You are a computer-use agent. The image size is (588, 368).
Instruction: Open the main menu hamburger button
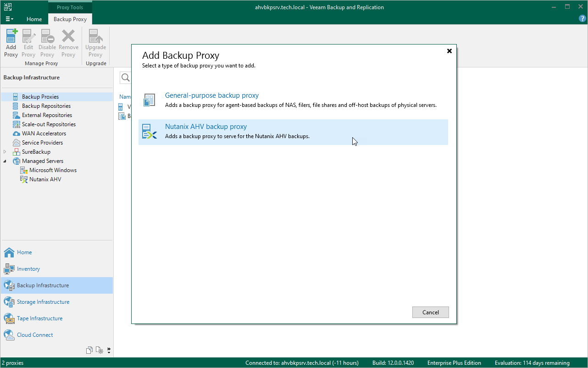tap(10, 19)
